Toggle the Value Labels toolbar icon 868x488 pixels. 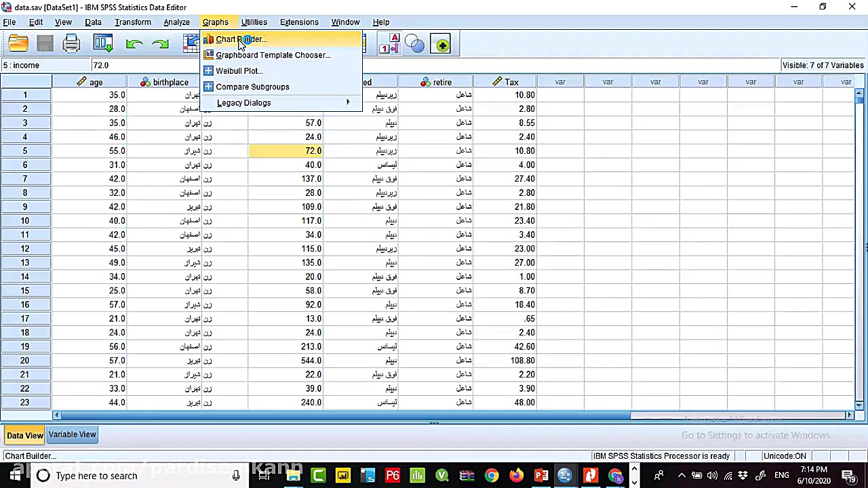(x=389, y=45)
